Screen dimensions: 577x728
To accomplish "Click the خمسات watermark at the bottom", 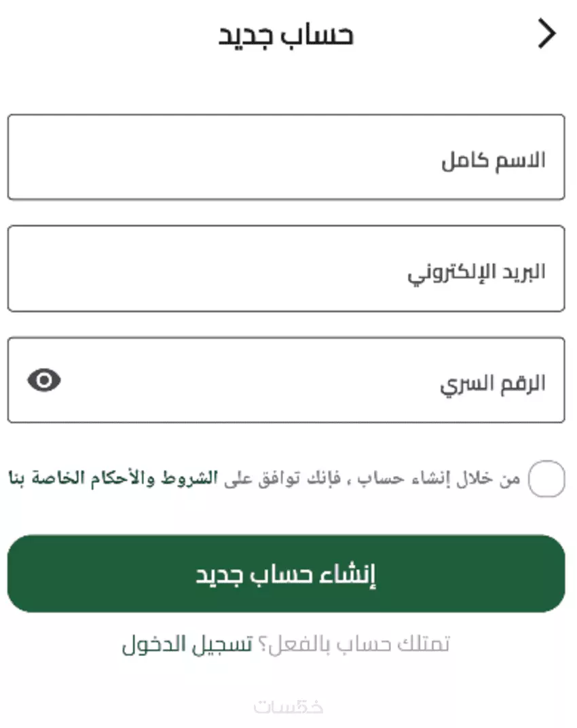I will point(288,706).
